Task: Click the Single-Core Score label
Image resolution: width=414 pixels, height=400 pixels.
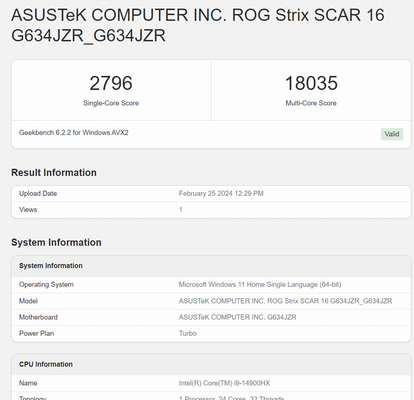Action: coord(111,103)
